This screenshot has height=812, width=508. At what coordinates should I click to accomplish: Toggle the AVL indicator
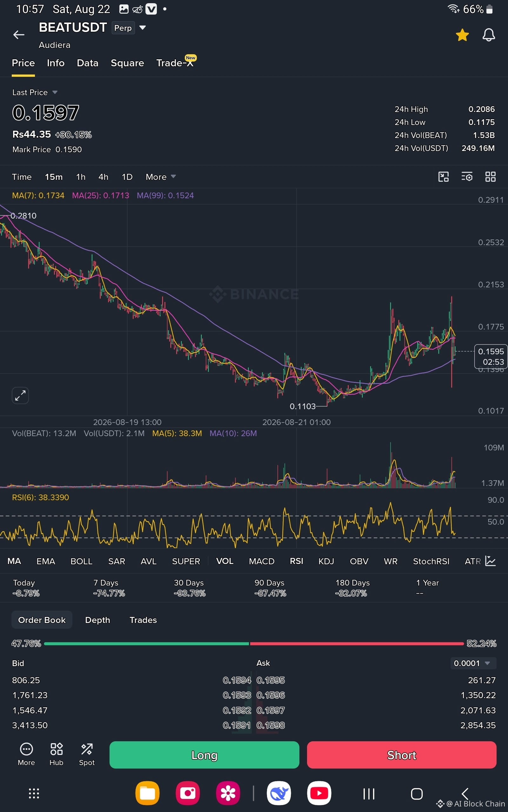coord(149,561)
